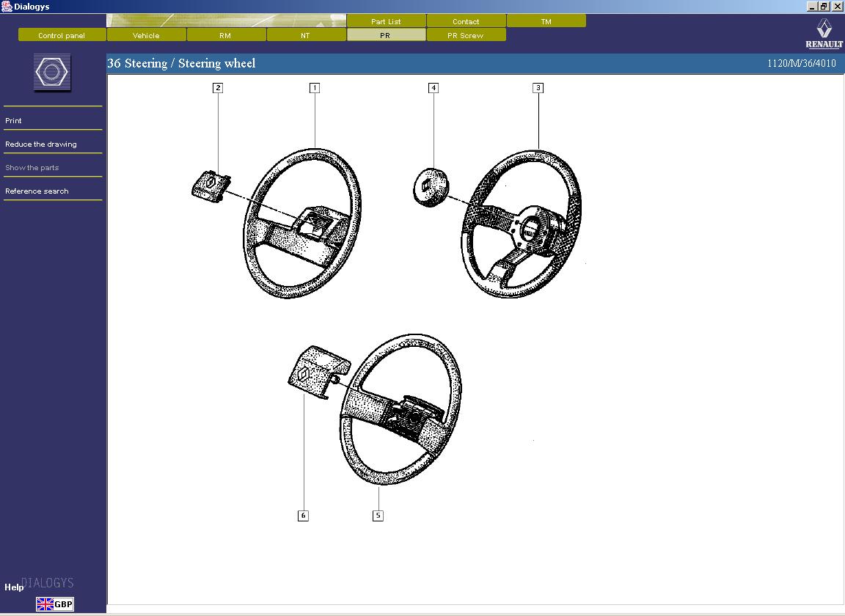Viewport: 845px width, 616px height.
Task: Open the Control panel tab
Action: 62,35
